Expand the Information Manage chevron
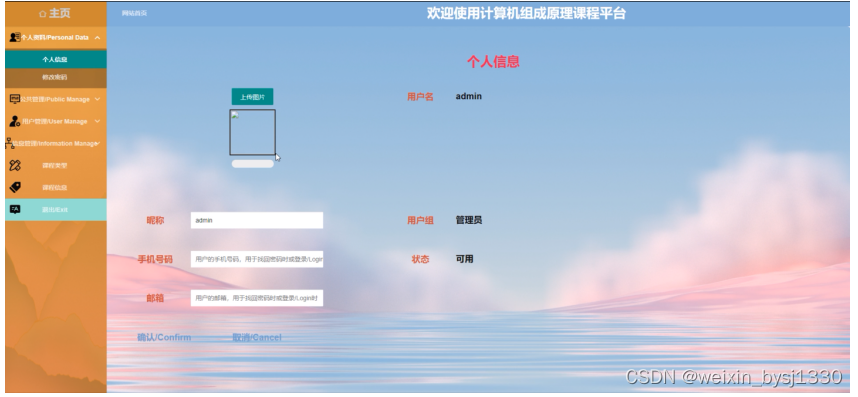This screenshot has width=858, height=397. pos(97,143)
